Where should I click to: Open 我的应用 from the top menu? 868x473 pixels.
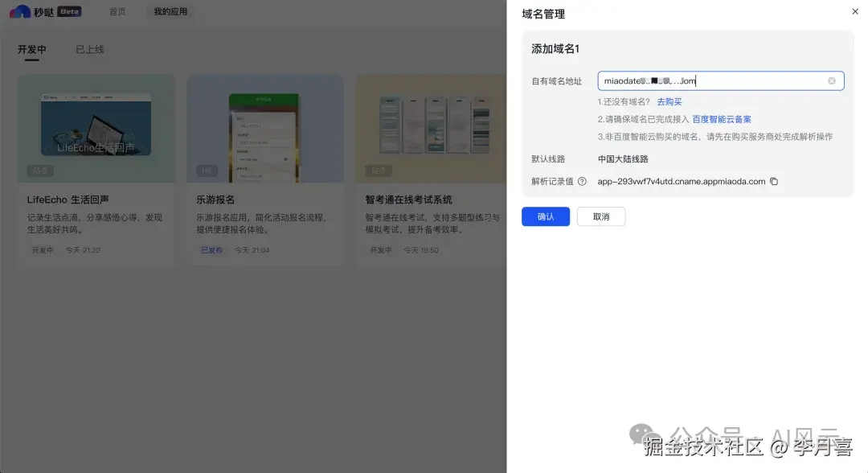point(169,11)
